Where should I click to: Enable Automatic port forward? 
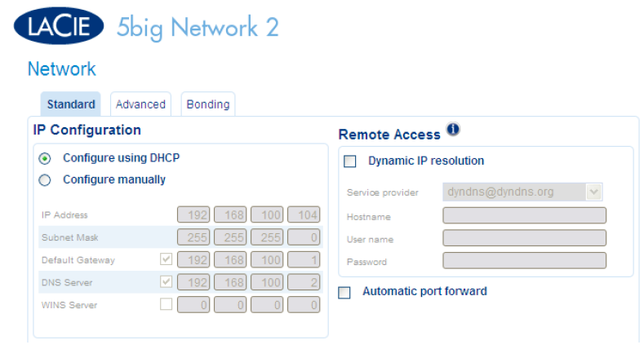coord(344,293)
